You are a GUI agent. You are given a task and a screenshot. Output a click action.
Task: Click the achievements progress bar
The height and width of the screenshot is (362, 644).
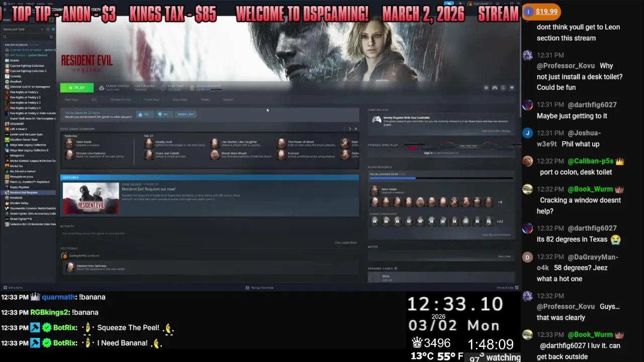pos(441,177)
